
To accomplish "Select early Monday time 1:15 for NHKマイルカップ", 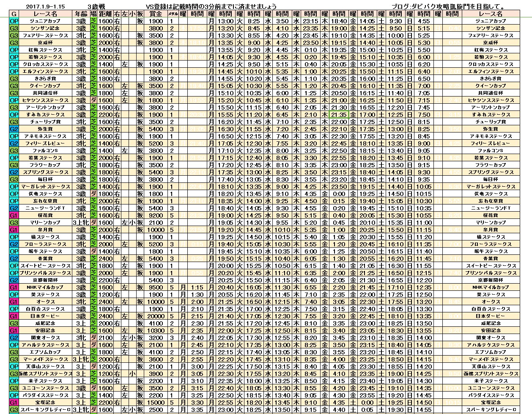I will click(x=197, y=287).
